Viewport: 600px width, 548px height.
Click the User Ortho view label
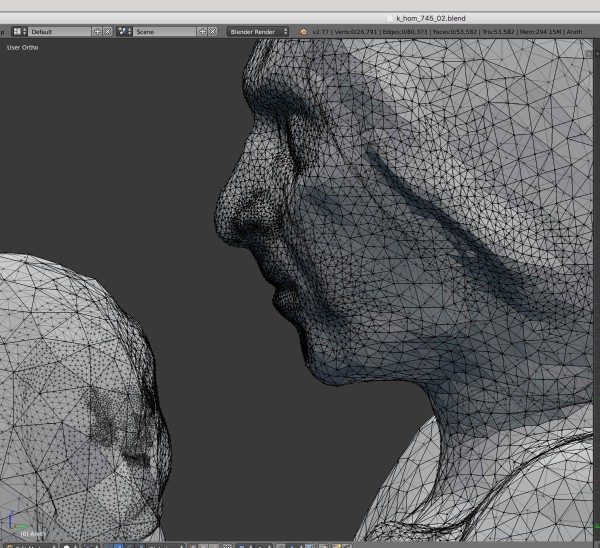coord(22,47)
